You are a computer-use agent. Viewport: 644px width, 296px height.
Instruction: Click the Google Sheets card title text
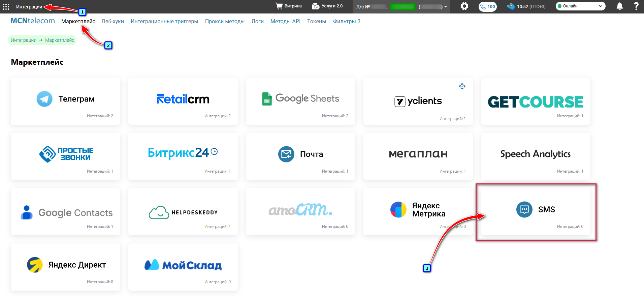(307, 98)
